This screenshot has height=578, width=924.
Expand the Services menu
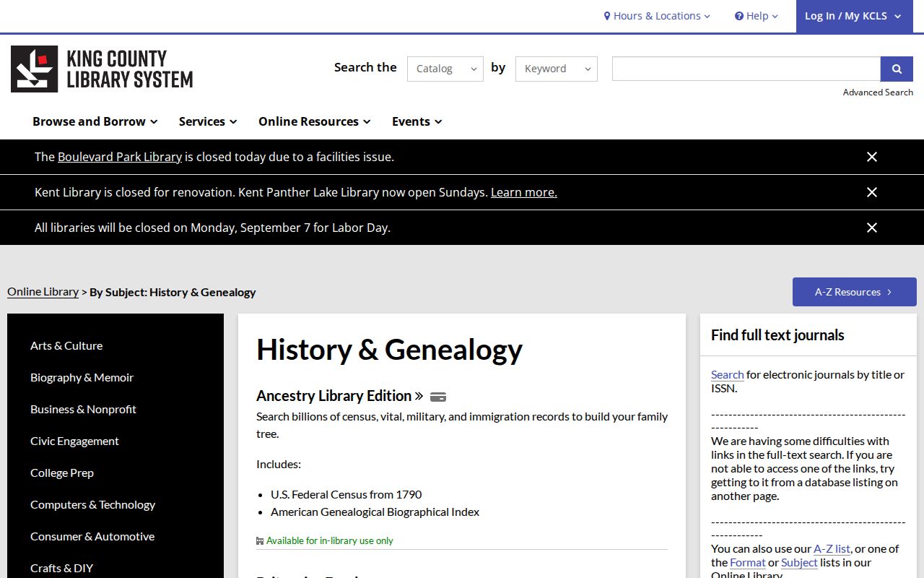[x=208, y=121]
